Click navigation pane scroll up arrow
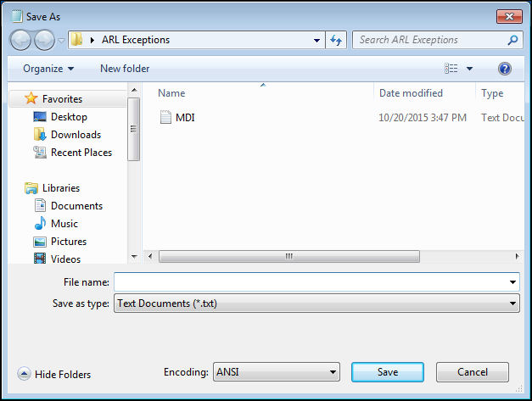The image size is (532, 401). tap(134, 90)
